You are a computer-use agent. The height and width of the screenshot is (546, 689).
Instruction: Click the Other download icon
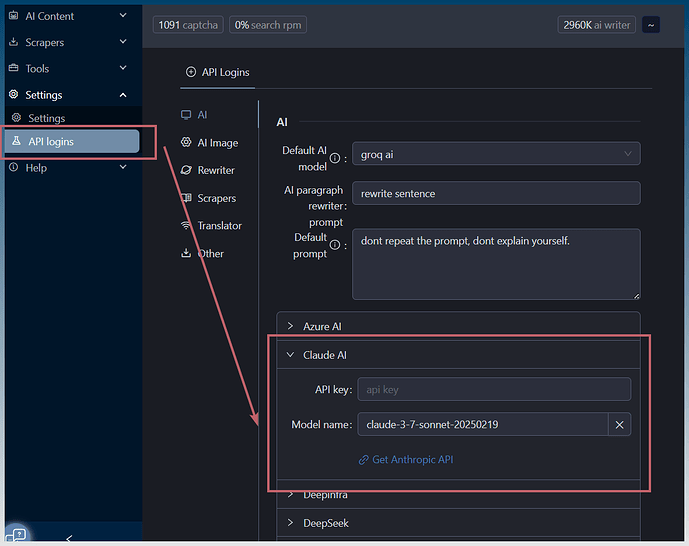[x=186, y=253]
